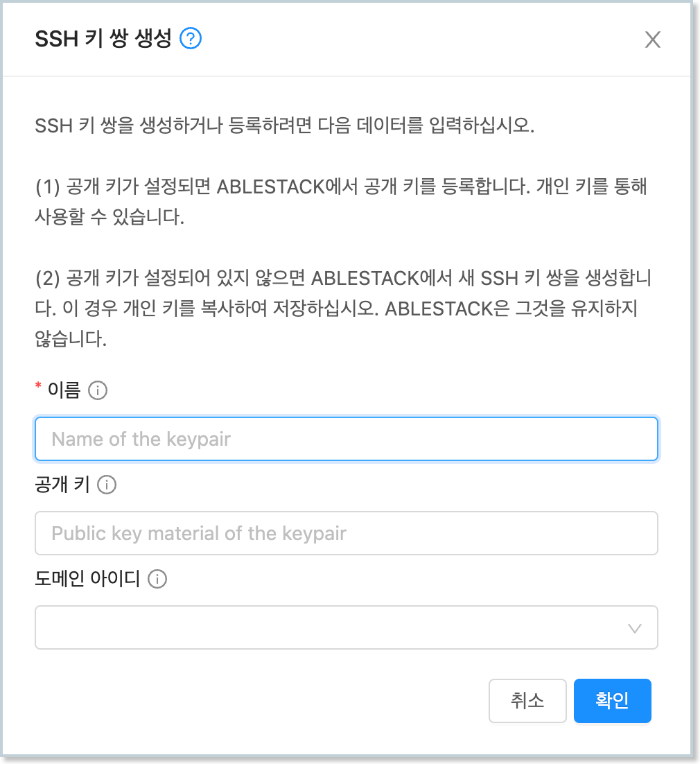Viewport: 700px width, 764px height.
Task: Click the paragraph starting with (2)
Action: [x=340, y=309]
